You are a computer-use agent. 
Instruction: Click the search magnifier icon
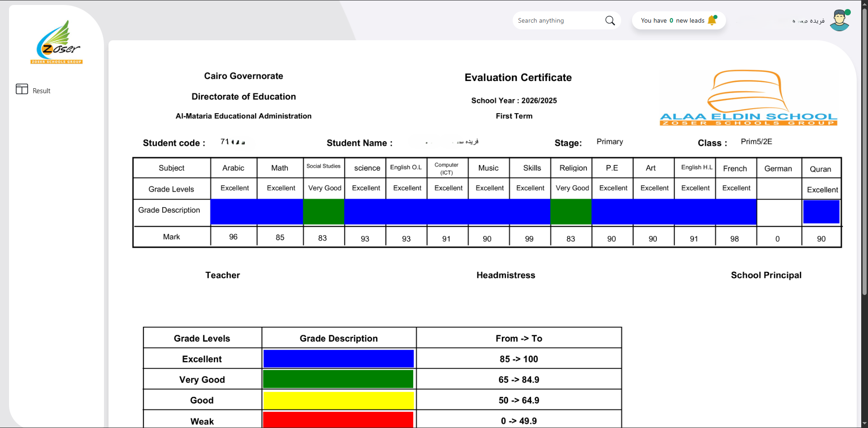click(x=610, y=21)
